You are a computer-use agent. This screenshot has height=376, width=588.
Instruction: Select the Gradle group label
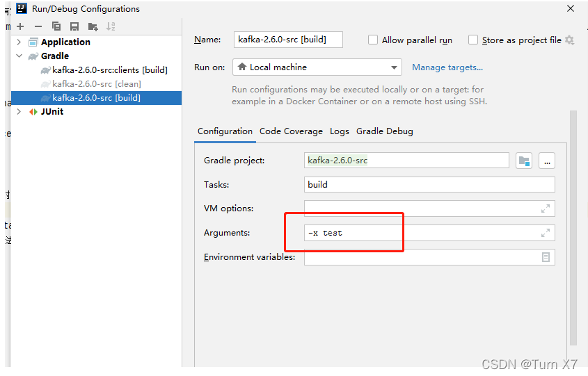[x=55, y=56]
